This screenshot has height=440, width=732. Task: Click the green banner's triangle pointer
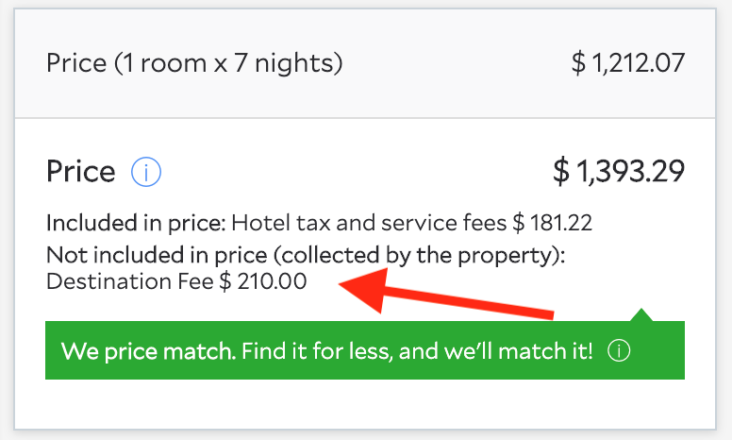[641, 315]
